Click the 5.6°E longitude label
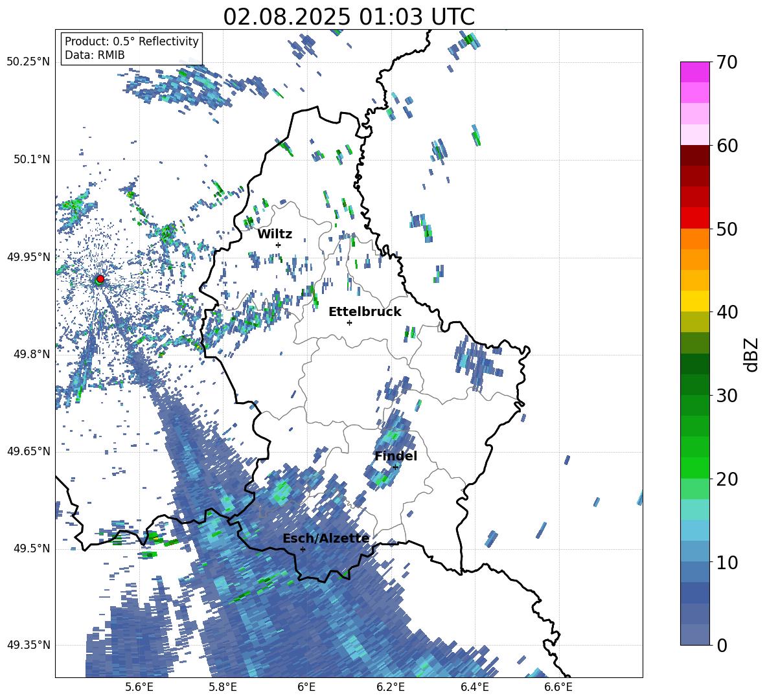Screen dimensions: 767x700 [139, 687]
